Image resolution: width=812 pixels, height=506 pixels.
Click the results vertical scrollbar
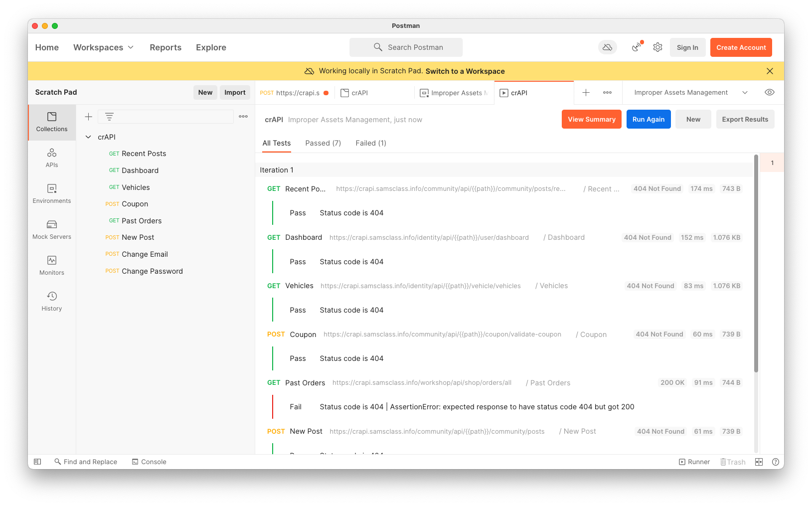[x=756, y=264]
